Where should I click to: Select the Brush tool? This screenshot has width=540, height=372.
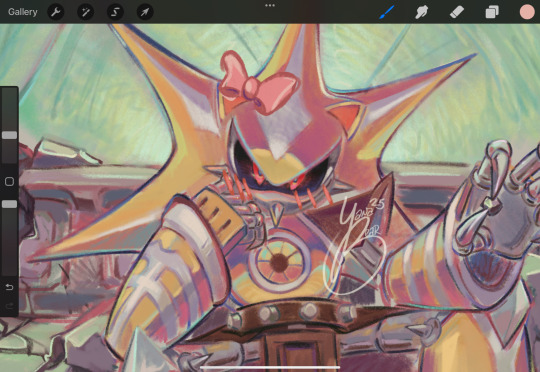[387, 12]
